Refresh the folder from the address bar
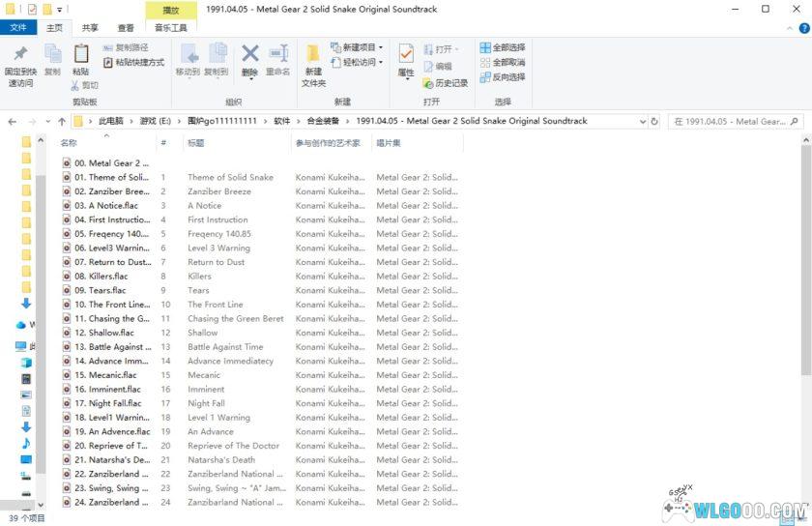Image resolution: width=812 pixels, height=526 pixels. pos(654,122)
